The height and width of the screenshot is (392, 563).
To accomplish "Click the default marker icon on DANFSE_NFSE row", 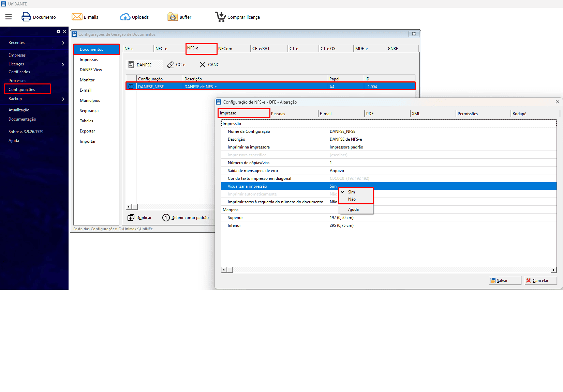I will pos(131,87).
